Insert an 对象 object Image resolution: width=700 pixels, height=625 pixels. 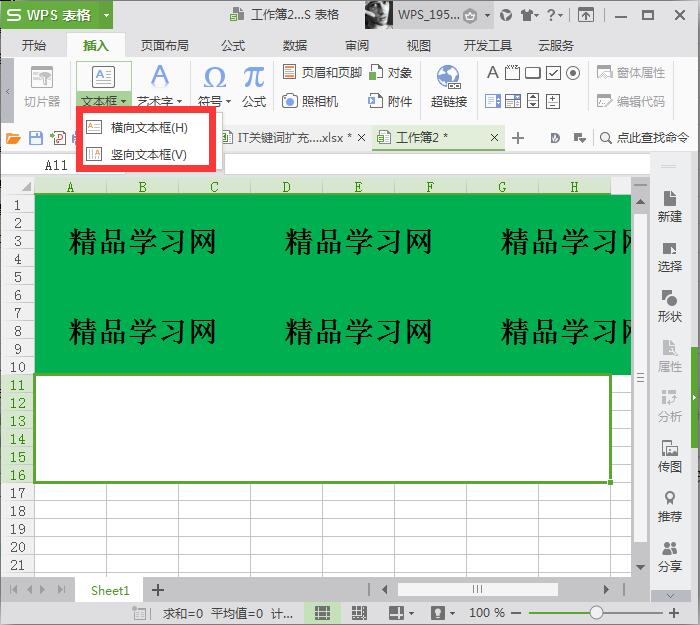pos(391,72)
